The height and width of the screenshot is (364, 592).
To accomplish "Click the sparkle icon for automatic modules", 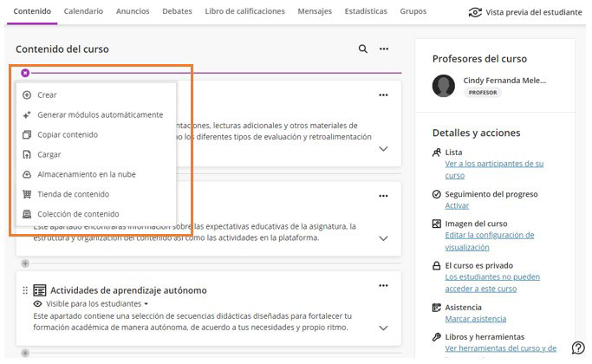I will (27, 114).
